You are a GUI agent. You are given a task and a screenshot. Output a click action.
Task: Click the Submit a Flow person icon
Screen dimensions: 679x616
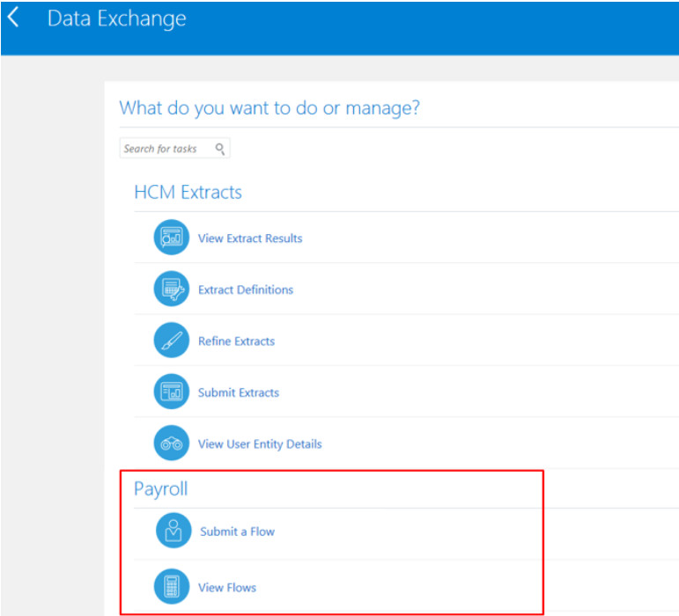[x=173, y=531]
